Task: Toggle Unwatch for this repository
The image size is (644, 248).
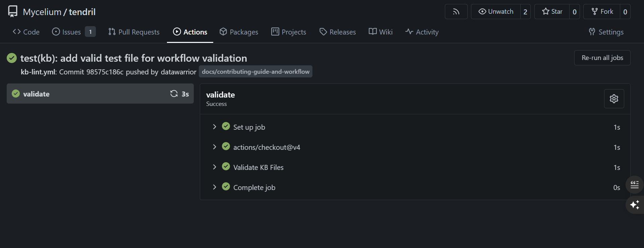Action: [496, 12]
